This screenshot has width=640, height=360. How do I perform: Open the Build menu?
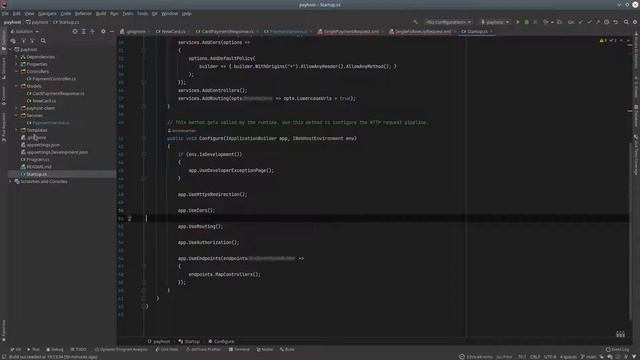point(101,13)
